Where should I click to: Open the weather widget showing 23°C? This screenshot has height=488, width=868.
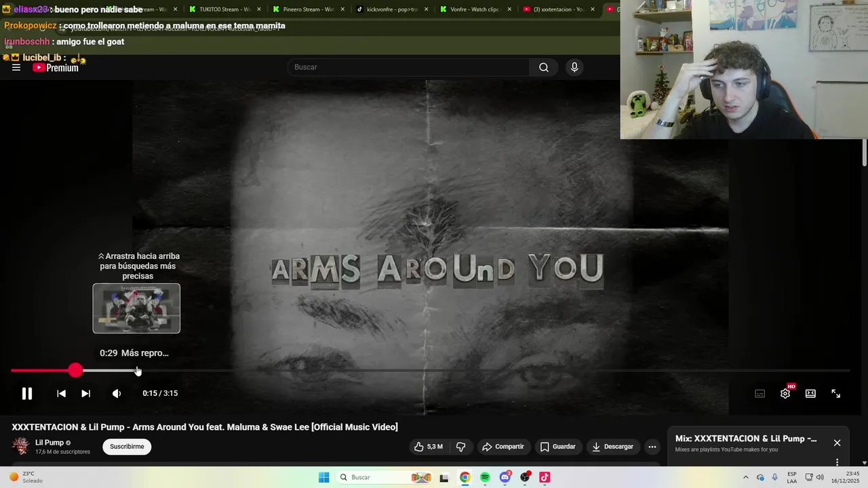pos(26,477)
